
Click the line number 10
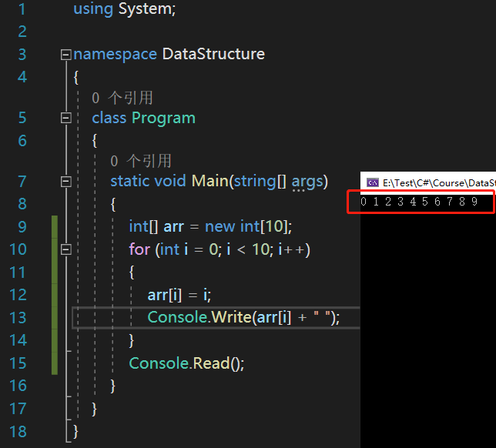pos(18,249)
